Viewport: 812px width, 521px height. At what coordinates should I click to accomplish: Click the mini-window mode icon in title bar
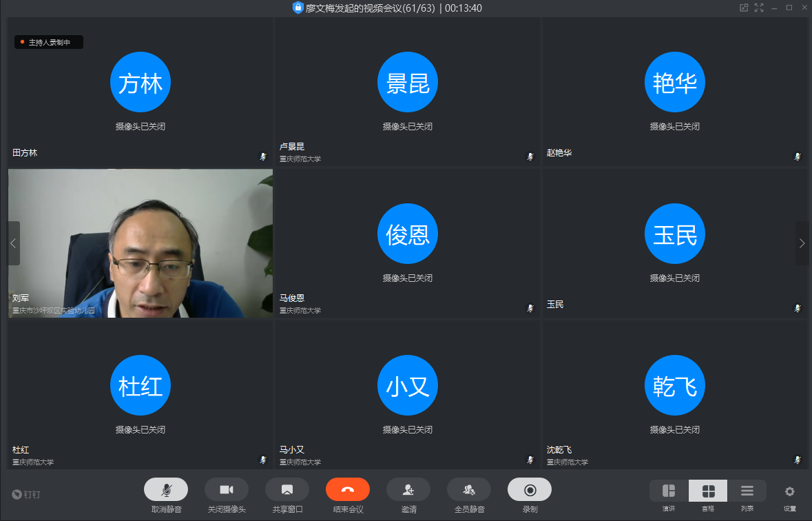coord(744,8)
